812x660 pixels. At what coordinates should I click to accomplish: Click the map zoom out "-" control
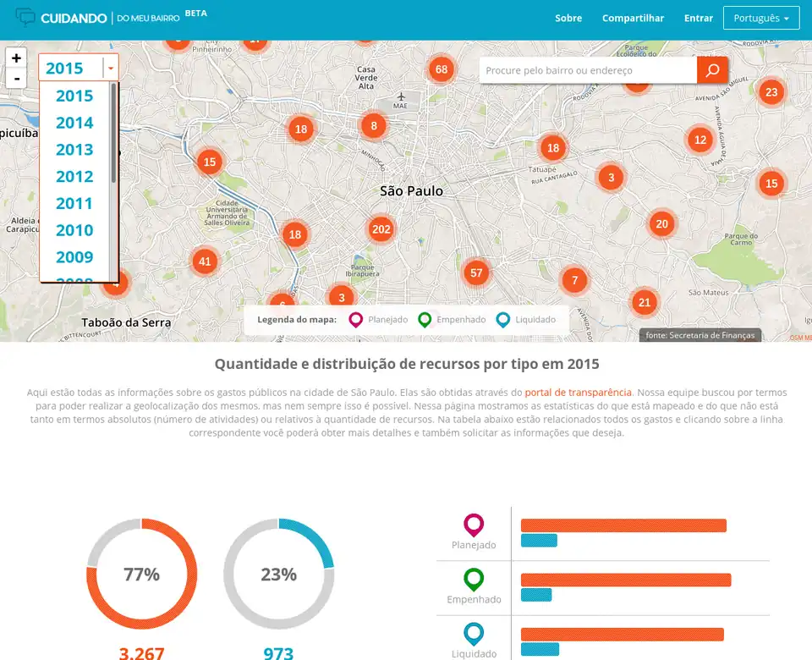point(16,79)
